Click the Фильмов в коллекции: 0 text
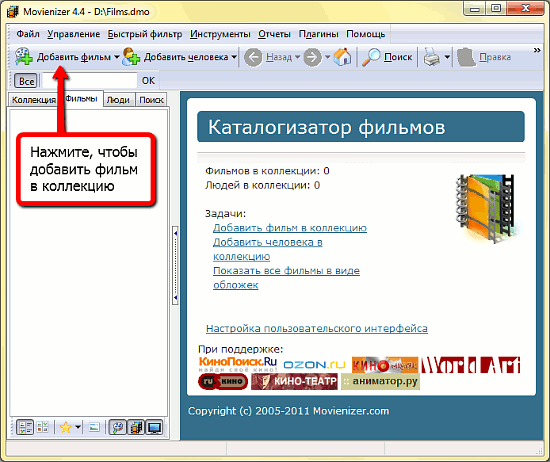The height and width of the screenshot is (462, 550). click(267, 171)
